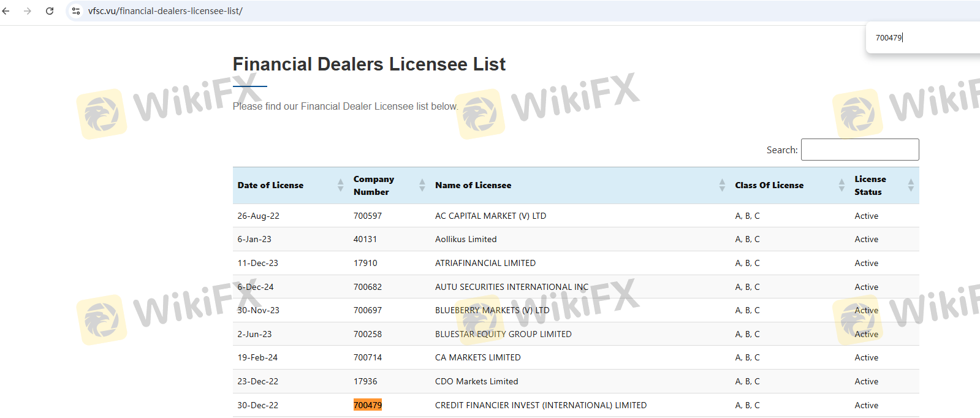Screen dimensions: 980x418
Task: Click the address bar URL
Action: [165, 11]
